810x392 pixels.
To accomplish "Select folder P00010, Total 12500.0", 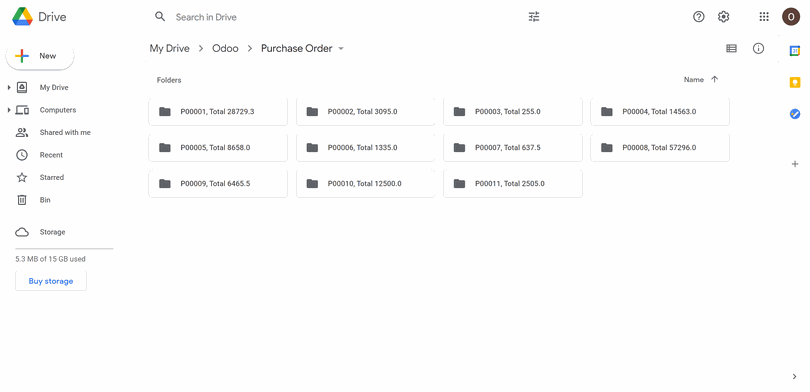I will coord(365,183).
